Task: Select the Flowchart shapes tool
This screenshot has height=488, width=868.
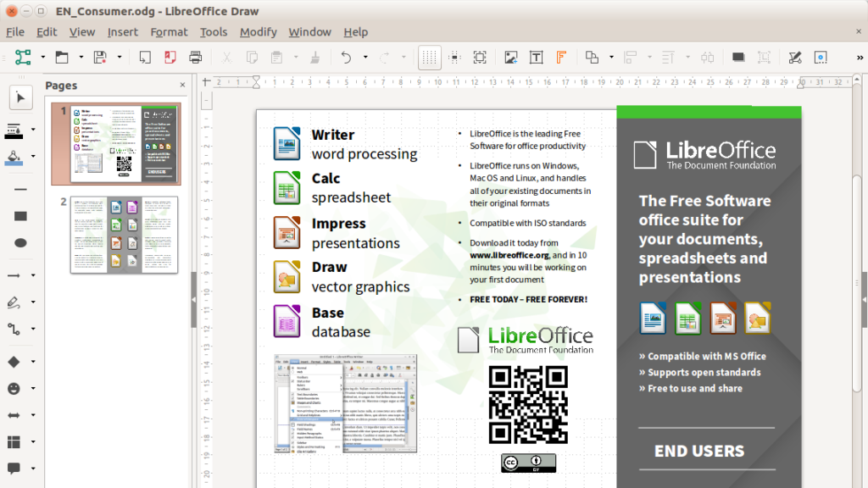Action: [x=14, y=441]
